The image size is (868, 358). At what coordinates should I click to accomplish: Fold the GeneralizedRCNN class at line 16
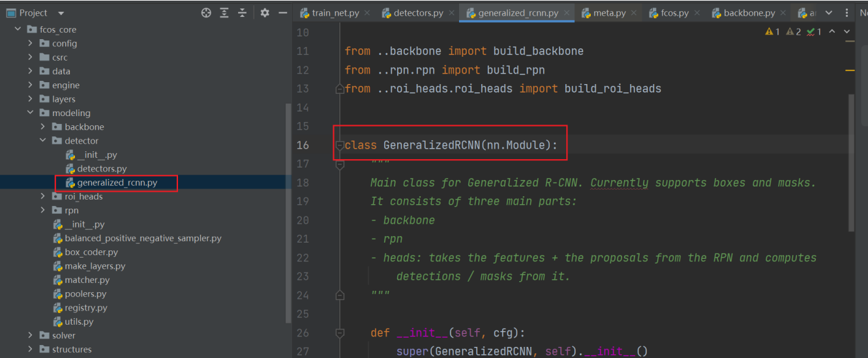coord(339,145)
